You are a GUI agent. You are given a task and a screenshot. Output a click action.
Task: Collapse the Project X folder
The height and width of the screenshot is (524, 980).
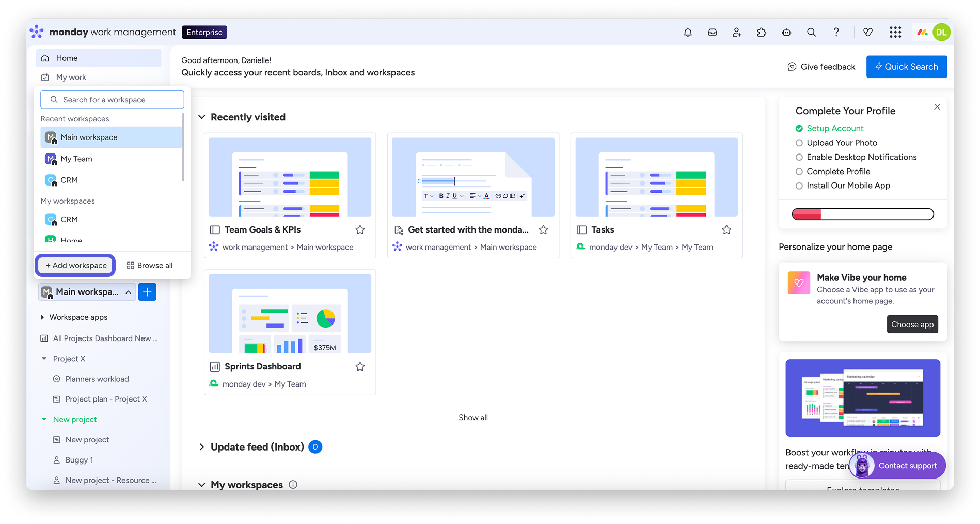pyautogui.click(x=44, y=359)
